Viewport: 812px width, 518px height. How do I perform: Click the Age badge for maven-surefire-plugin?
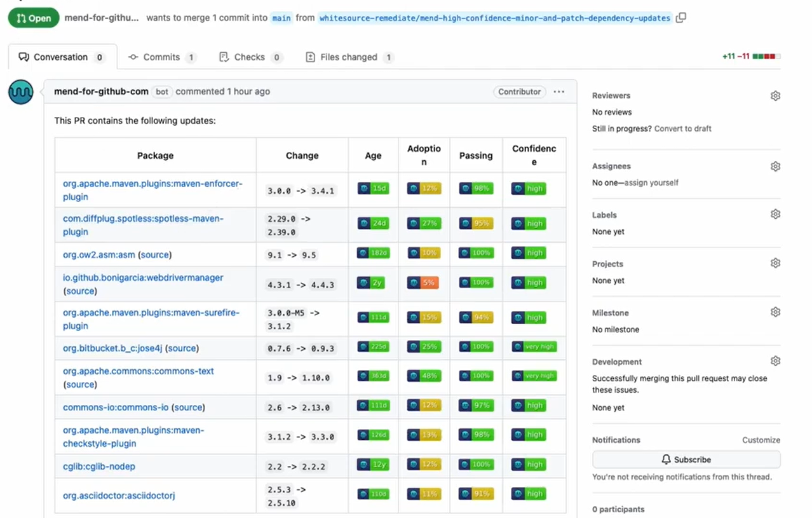coord(373,317)
